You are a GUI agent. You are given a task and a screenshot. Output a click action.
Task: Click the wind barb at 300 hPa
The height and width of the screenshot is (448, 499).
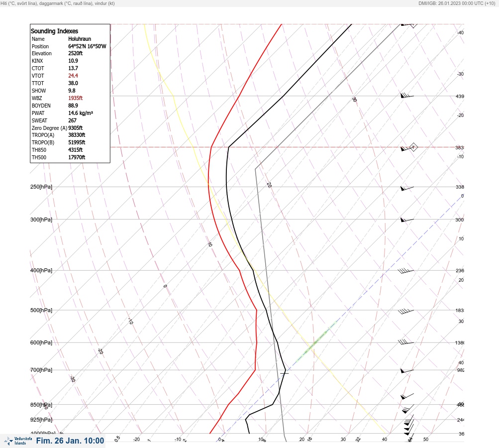407,220
